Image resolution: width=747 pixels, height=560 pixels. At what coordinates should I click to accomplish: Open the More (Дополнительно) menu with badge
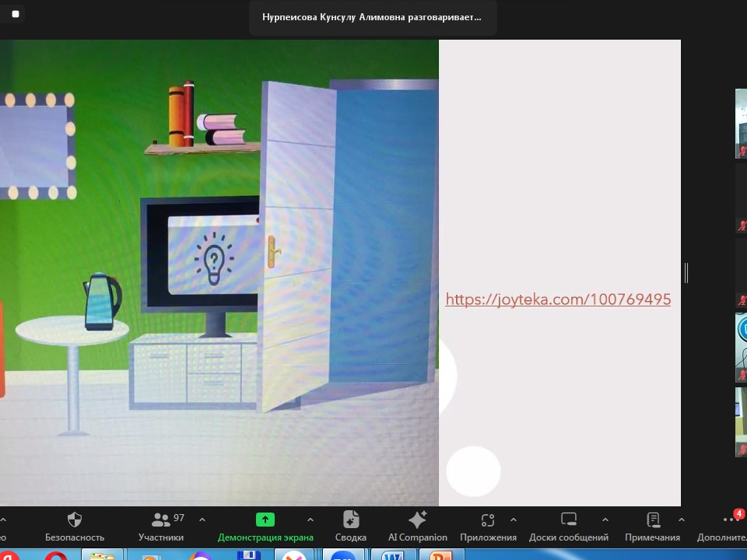click(730, 520)
